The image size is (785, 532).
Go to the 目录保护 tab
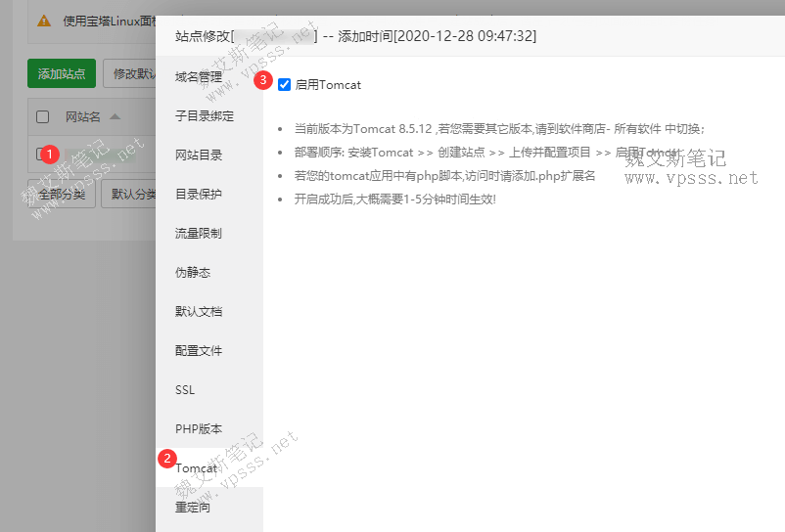tap(199, 194)
